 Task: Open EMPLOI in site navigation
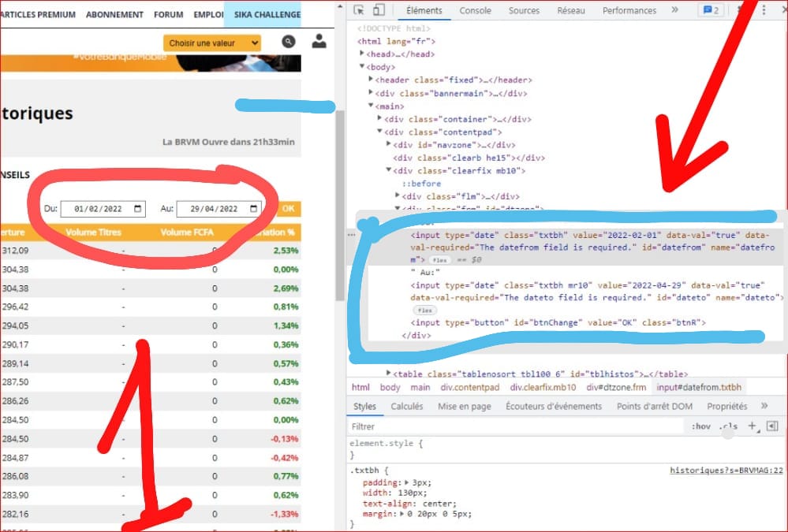pos(208,14)
